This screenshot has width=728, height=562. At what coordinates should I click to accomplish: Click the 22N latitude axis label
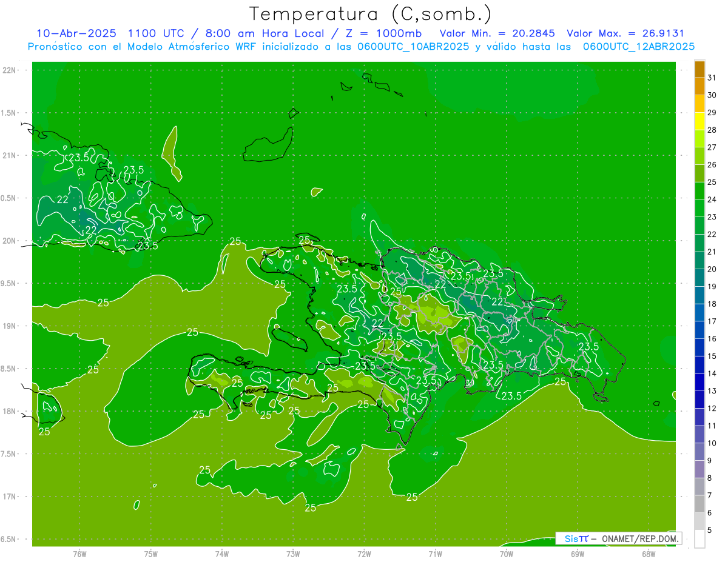point(9,70)
